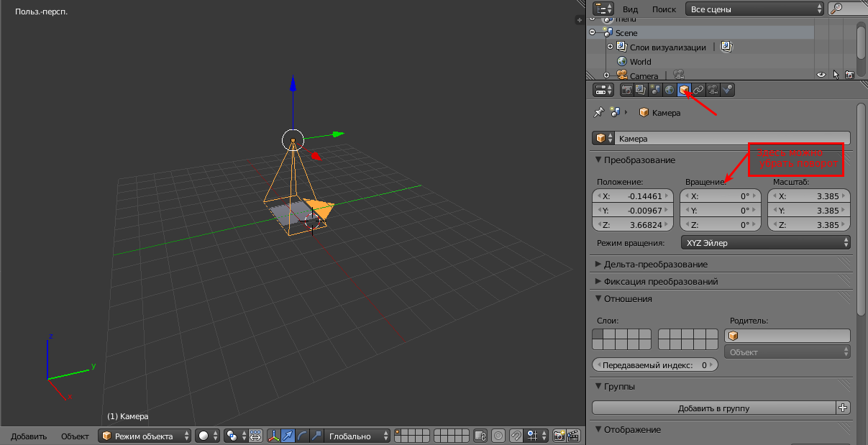Open the Render properties tab icon

pyautogui.click(x=627, y=90)
